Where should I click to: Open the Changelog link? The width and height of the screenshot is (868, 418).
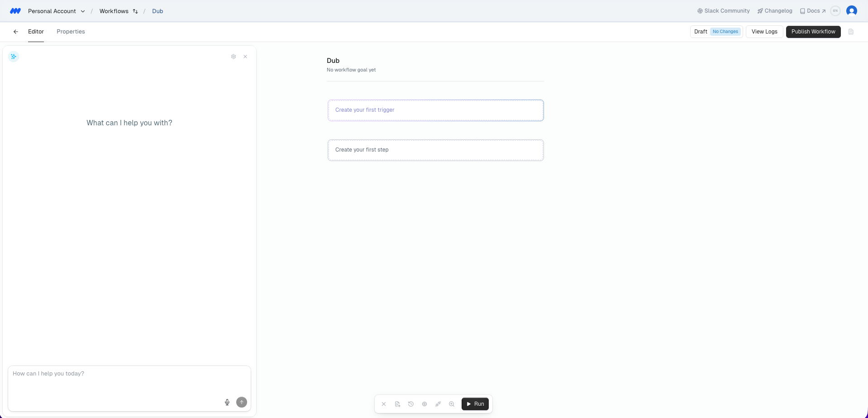click(x=775, y=11)
